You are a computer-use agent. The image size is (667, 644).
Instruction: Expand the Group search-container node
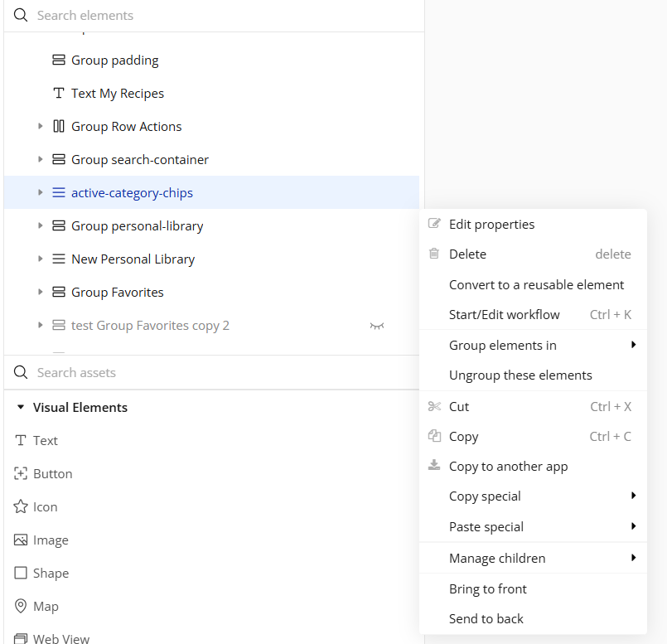click(40, 159)
